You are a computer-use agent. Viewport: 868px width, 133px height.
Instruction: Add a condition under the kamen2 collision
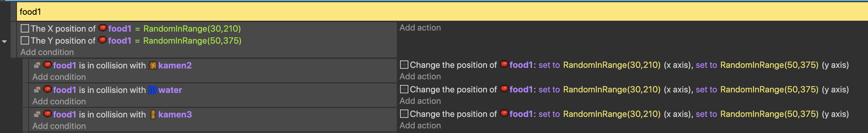[59, 77]
